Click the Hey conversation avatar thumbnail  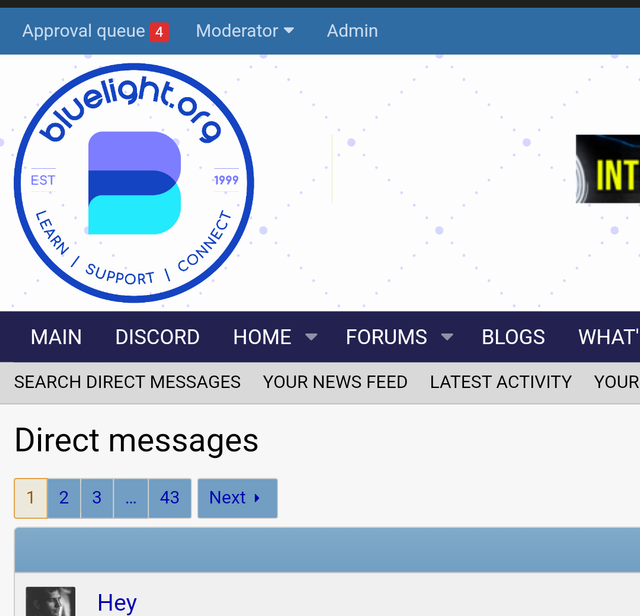[51, 601]
